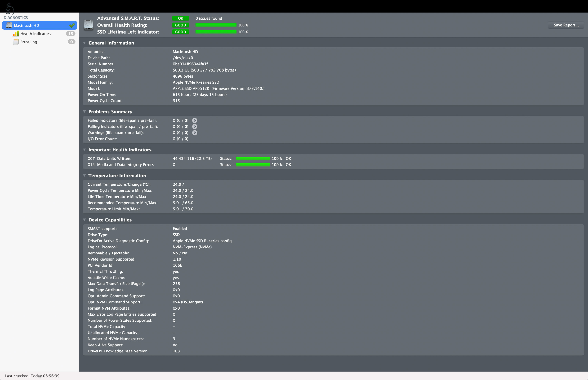The width and height of the screenshot is (588, 380).
Task: Click Last checked timestamp in status bar
Action: point(32,376)
